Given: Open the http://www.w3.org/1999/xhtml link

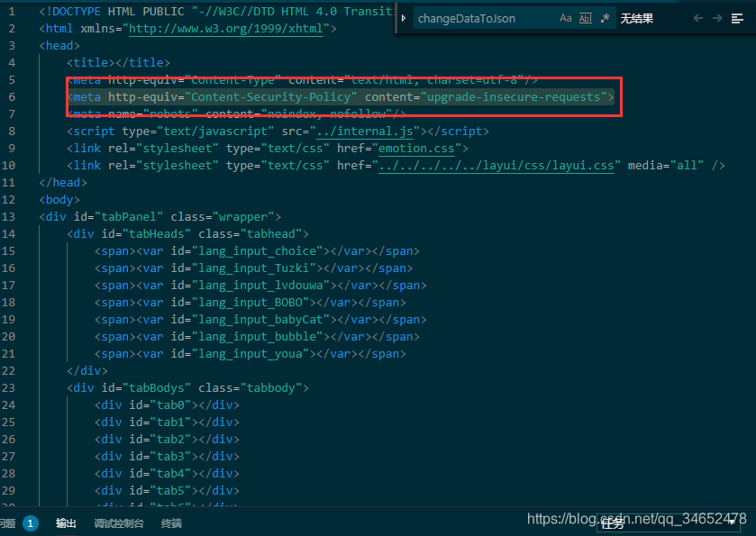Looking at the screenshot, I should click(225, 29).
